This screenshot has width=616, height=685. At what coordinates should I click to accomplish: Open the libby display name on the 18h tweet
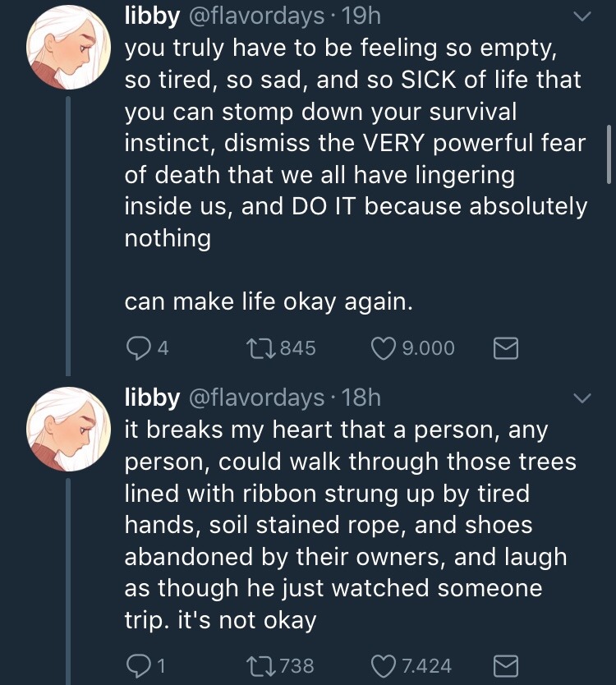(x=151, y=398)
